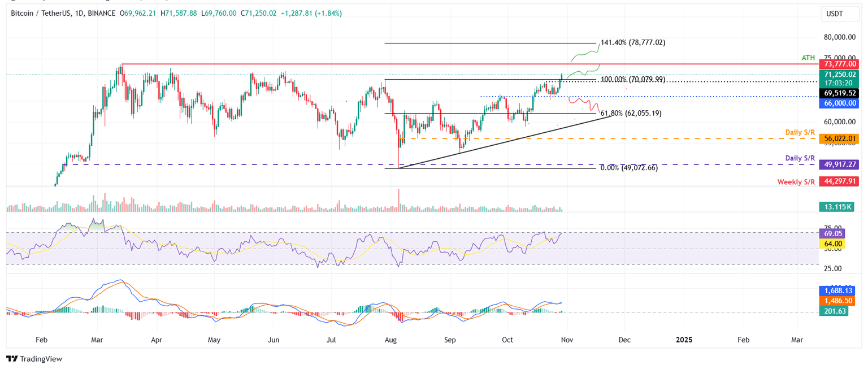Select the Weekly S/R label 44,297.91
Image resolution: width=868 pixels, height=369 pixels.
(x=840, y=181)
